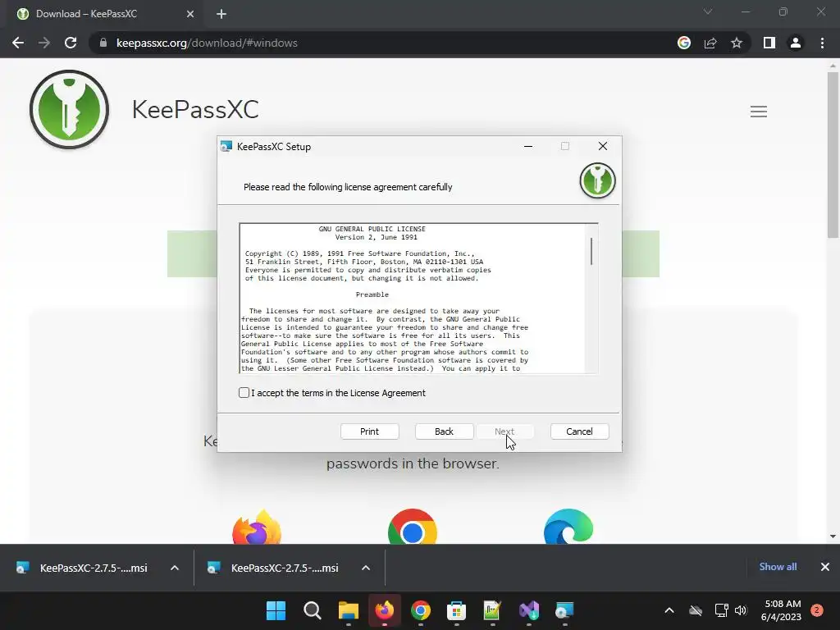Open Visual Studio from taskbar
The height and width of the screenshot is (630, 840).
point(529,610)
